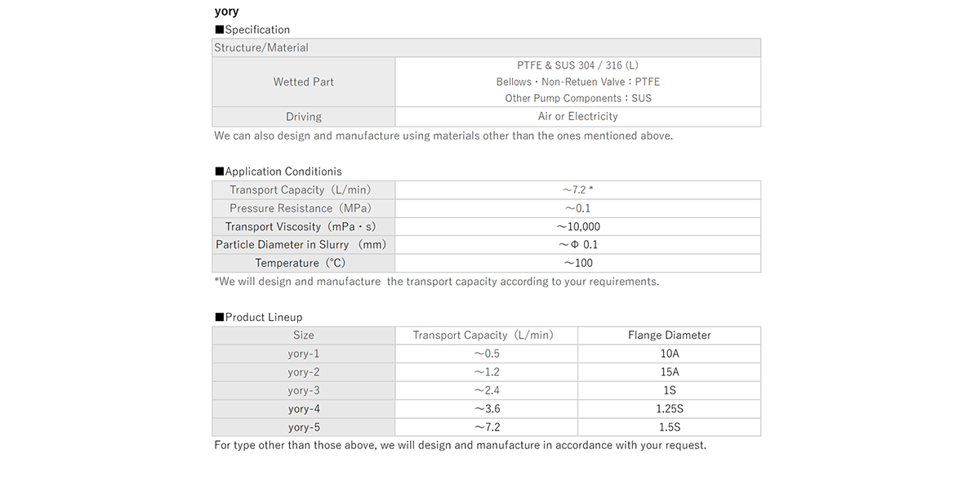Select the '~Φ 0.1' value
Viewport: 980px width, 490px height.
coord(578,245)
